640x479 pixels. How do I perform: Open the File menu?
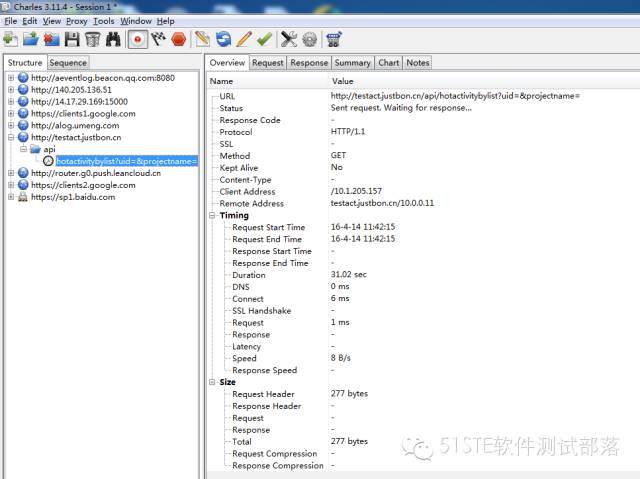pyautogui.click(x=11, y=21)
